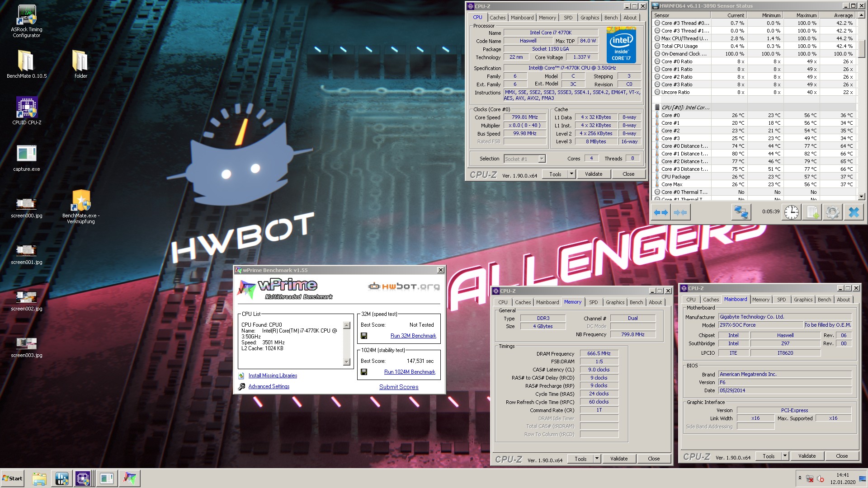Switch to Caches tab in top CPU-Z
The image size is (868, 488).
pyautogui.click(x=497, y=18)
